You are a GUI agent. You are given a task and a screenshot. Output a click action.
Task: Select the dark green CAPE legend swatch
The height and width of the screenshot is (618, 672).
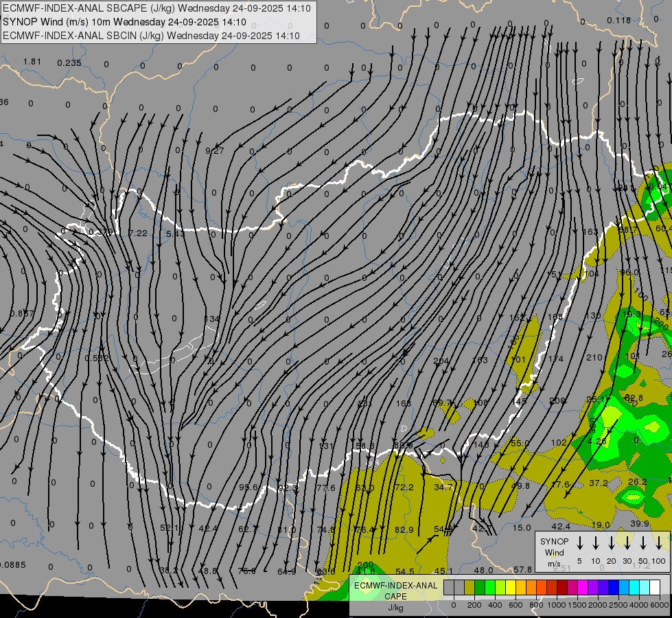480,587
